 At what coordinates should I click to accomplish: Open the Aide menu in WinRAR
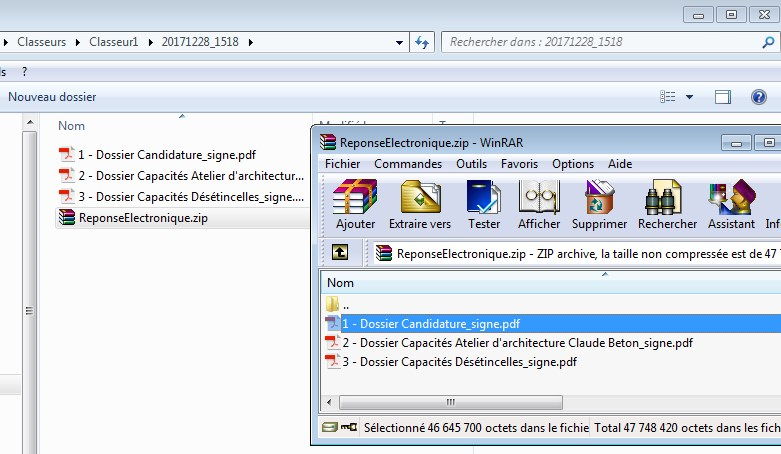[620, 163]
